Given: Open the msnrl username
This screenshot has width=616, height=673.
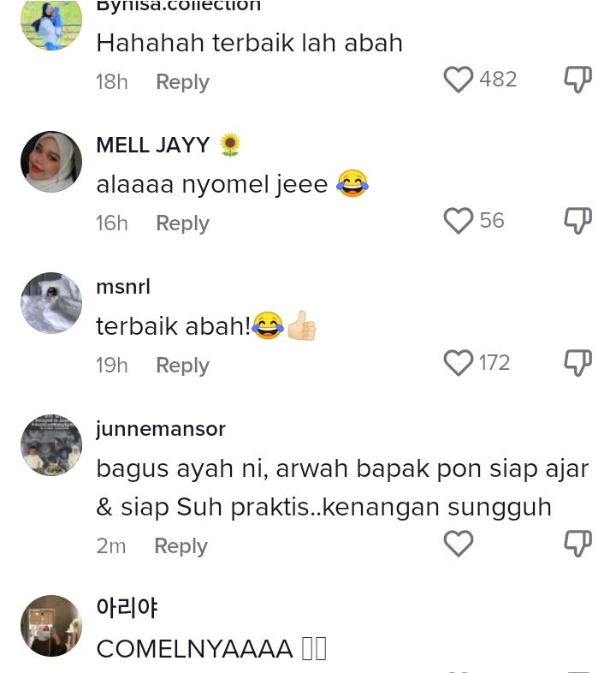Looking at the screenshot, I should [x=123, y=287].
